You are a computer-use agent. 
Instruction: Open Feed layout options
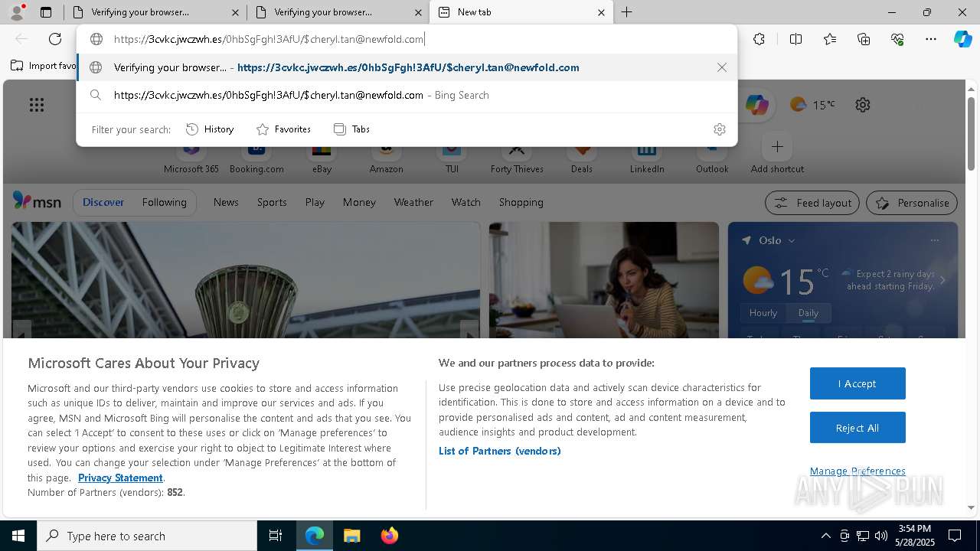click(812, 203)
